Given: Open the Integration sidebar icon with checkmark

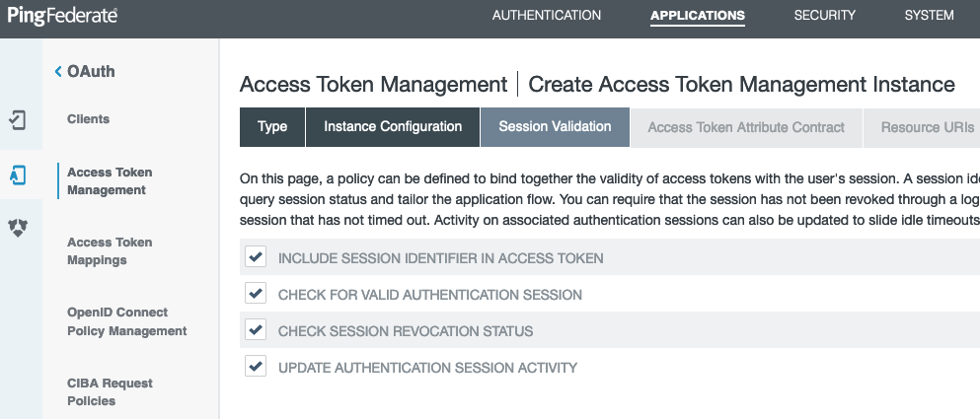Looking at the screenshot, I should pos(18,120).
